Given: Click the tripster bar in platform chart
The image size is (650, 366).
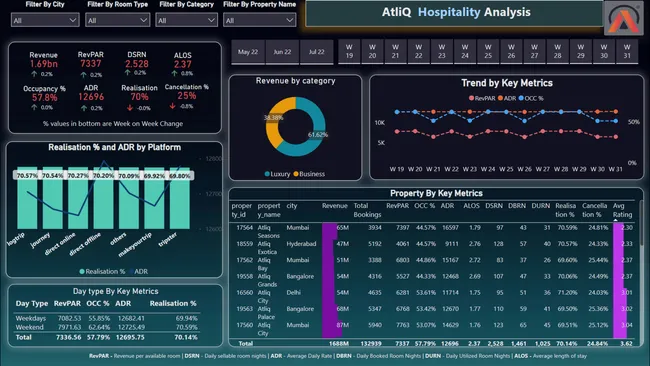Looking at the screenshot, I should (x=180, y=198).
